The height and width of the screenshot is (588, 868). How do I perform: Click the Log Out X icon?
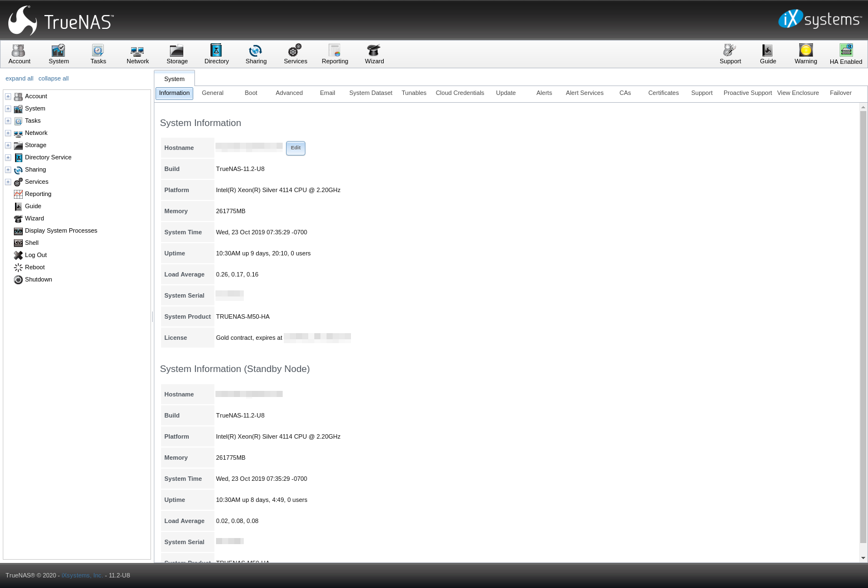18,255
